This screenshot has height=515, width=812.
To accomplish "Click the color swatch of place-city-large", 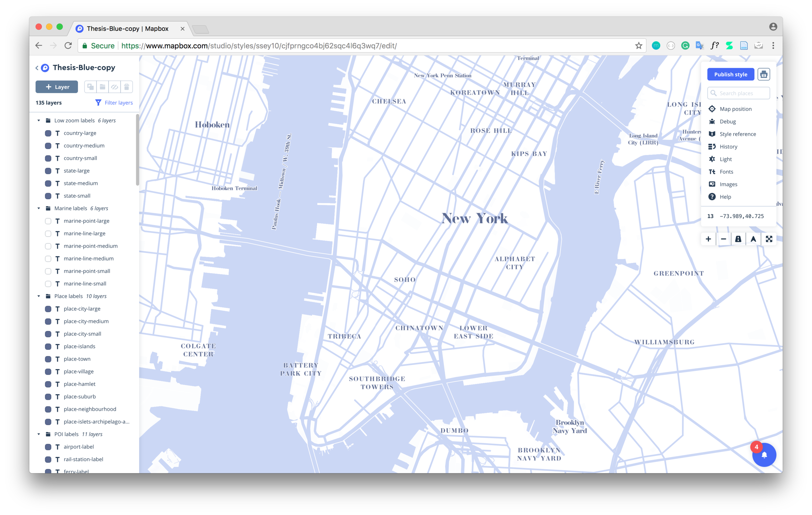I will click(x=48, y=309).
